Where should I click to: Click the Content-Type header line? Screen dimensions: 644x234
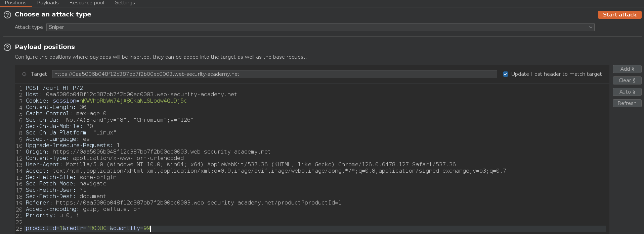105,158
